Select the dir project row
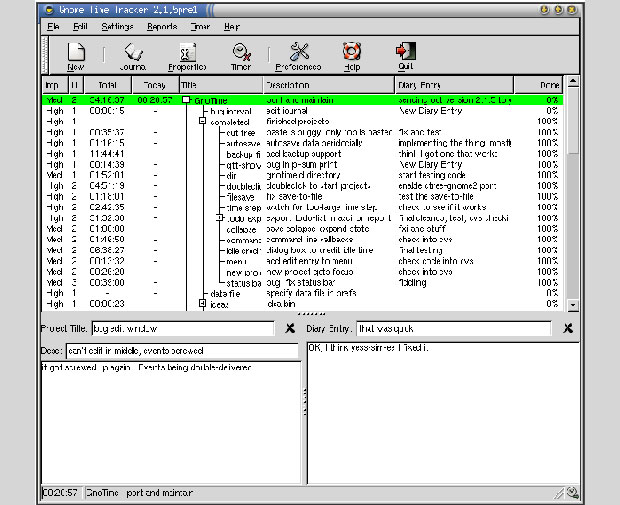620x505 pixels. click(x=302, y=175)
